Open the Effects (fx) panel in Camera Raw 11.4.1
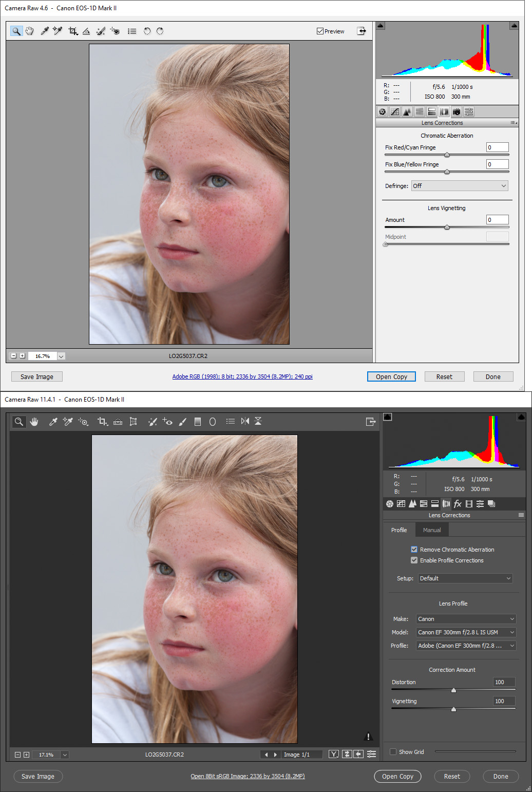The image size is (532, 792). click(x=457, y=504)
